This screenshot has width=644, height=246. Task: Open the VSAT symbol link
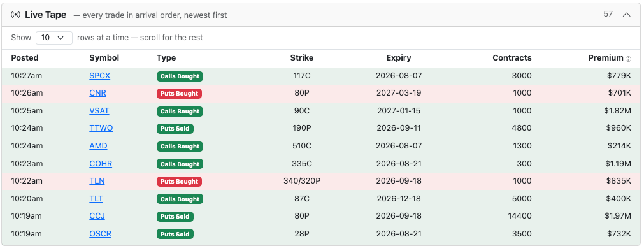(99, 111)
